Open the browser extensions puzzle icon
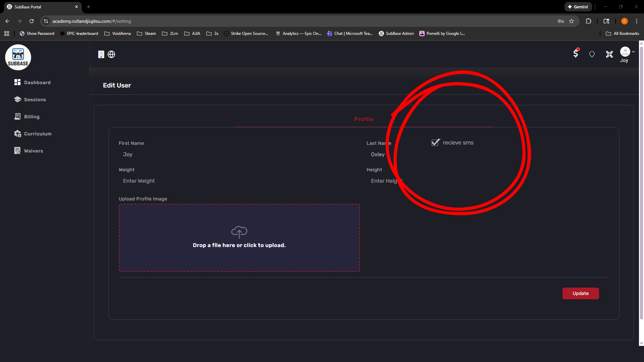 [588, 21]
